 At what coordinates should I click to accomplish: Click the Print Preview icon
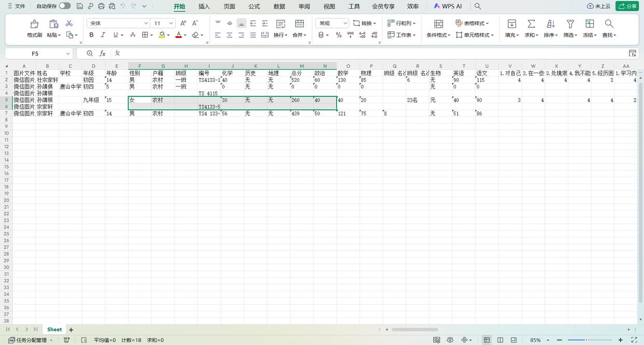112,6
